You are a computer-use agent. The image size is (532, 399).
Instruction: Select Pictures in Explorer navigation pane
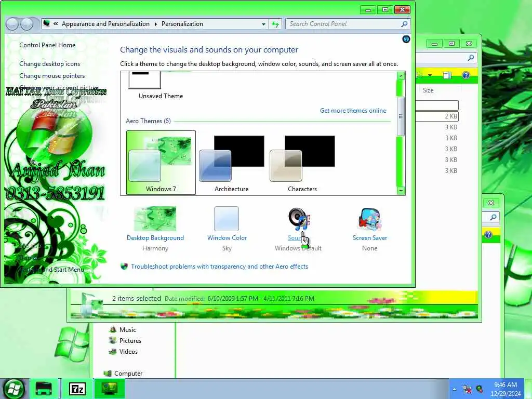tap(125, 341)
